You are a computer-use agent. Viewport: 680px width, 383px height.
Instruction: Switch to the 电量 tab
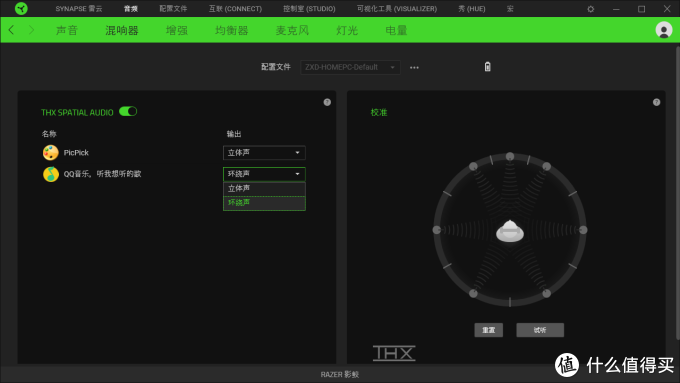tap(396, 30)
